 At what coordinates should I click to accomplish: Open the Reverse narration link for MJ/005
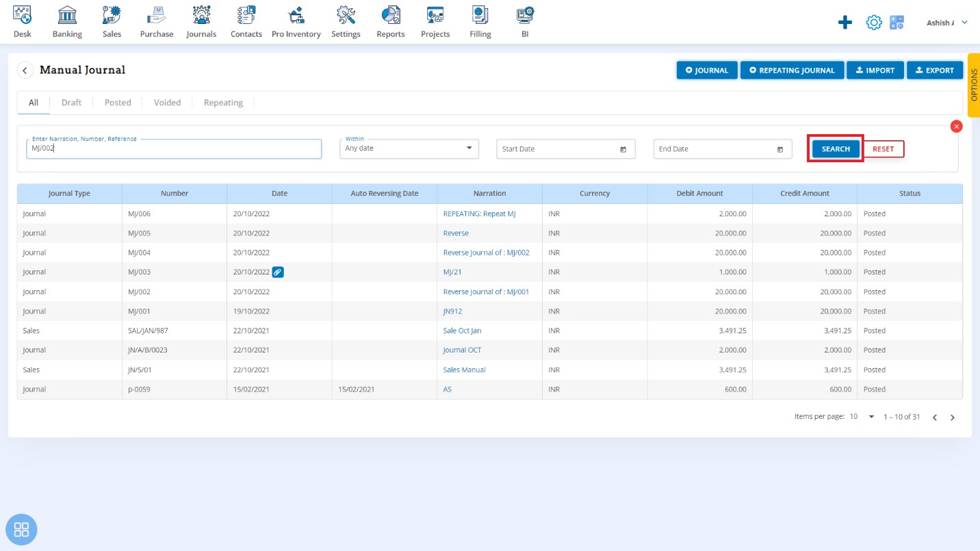(x=456, y=233)
